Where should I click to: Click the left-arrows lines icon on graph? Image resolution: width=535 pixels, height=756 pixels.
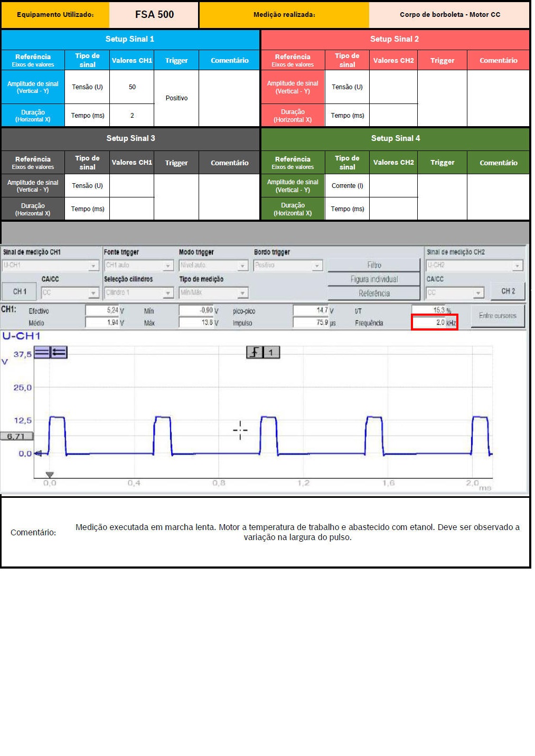pos(59,352)
